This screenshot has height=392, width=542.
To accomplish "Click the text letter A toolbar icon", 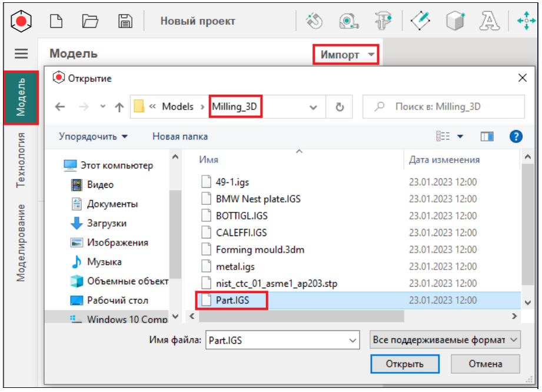I will pos(488,21).
